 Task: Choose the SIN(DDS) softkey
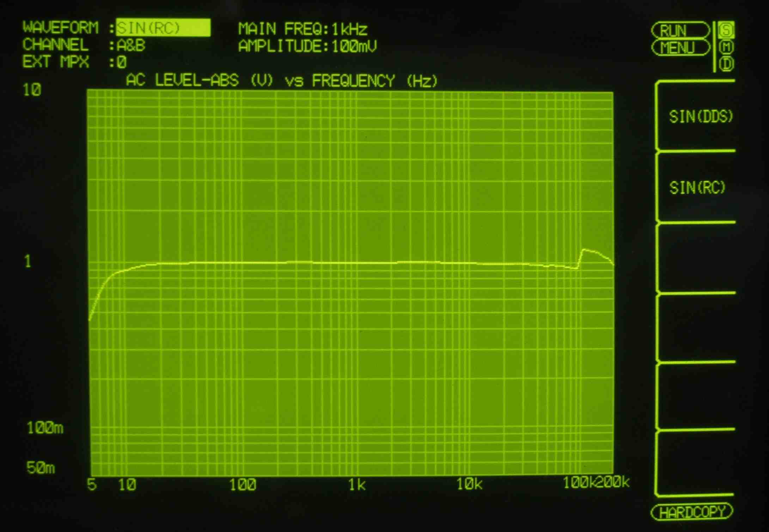point(700,117)
